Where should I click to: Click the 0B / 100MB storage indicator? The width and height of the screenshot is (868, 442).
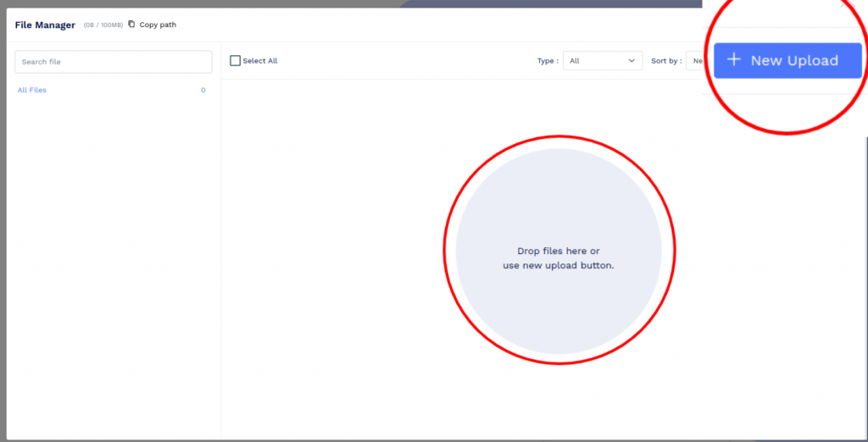(x=103, y=25)
